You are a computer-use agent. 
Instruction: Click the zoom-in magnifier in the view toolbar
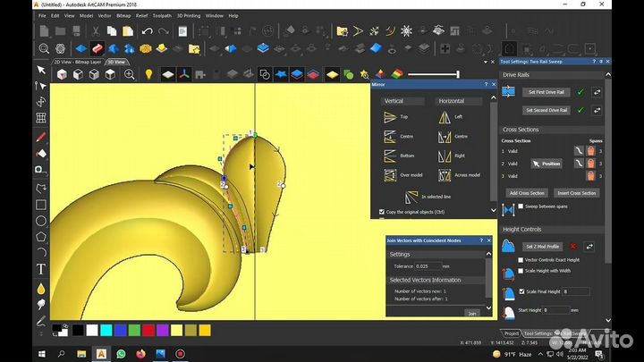point(131,74)
